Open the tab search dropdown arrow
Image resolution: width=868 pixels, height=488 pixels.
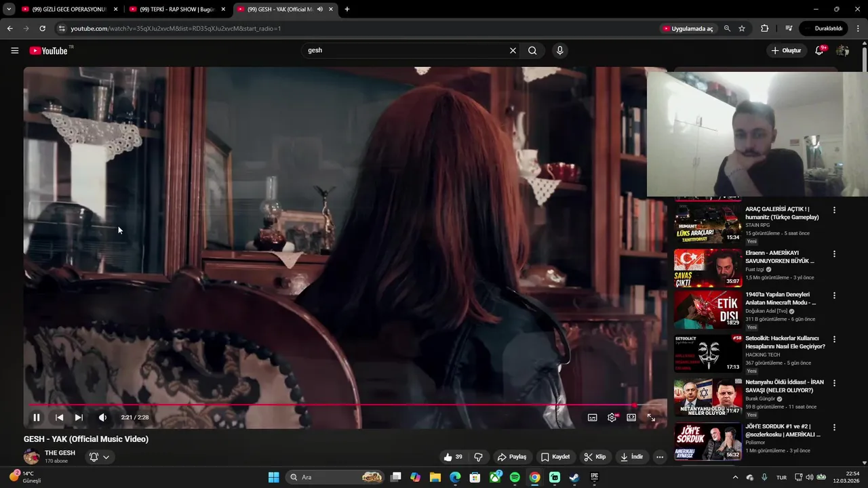[x=9, y=9]
